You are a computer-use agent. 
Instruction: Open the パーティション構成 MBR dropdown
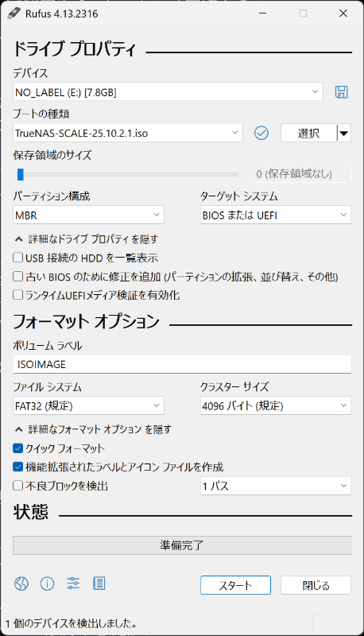88,215
